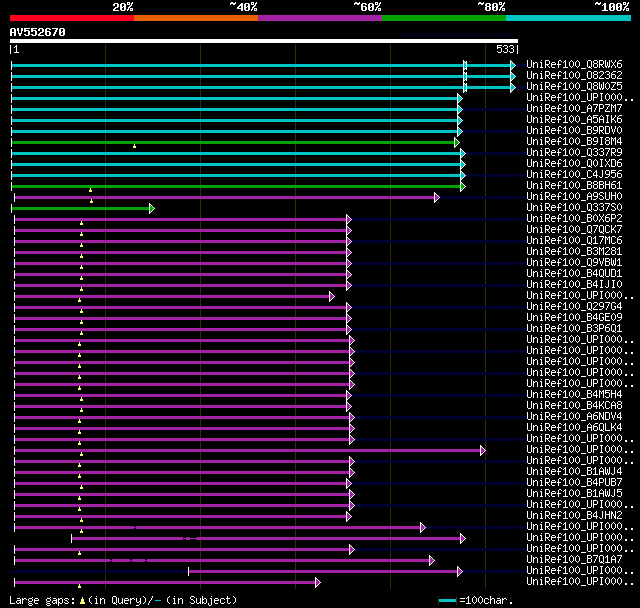
Task: Click the cyan 100char scale bar in the legend
Action: 447,600
